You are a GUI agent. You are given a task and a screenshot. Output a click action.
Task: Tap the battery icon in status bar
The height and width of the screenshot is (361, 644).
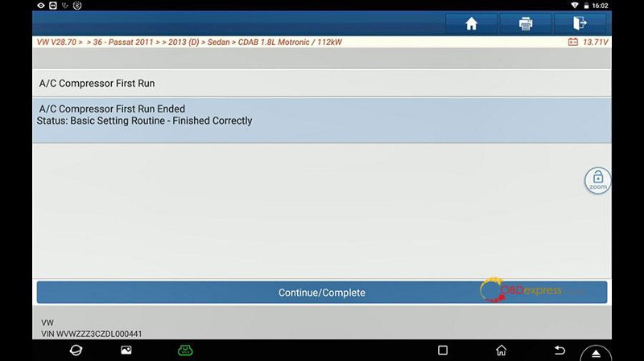pyautogui.click(x=586, y=6)
